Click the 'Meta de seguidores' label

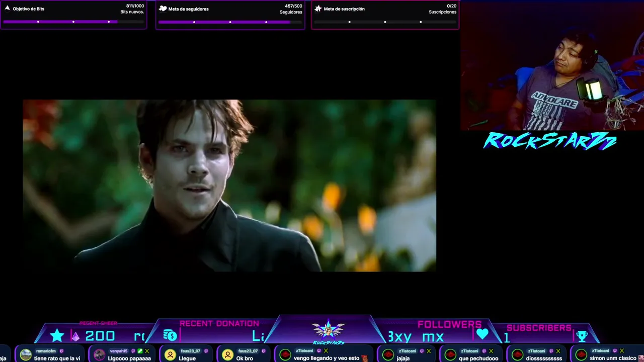click(188, 9)
